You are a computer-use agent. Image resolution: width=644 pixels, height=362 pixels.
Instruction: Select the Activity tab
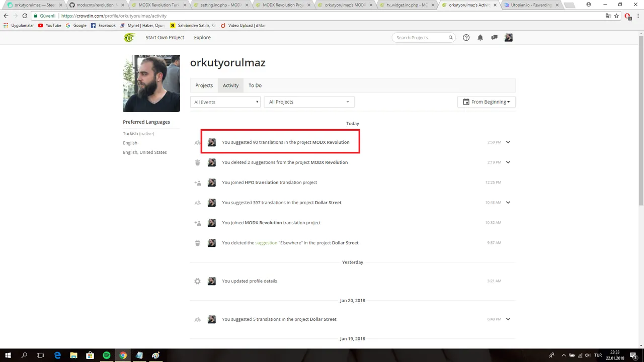pyautogui.click(x=231, y=85)
